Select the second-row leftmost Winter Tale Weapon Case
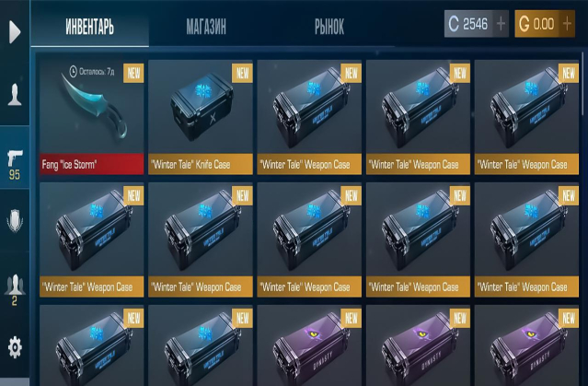This screenshot has width=588, height=386. click(x=91, y=240)
